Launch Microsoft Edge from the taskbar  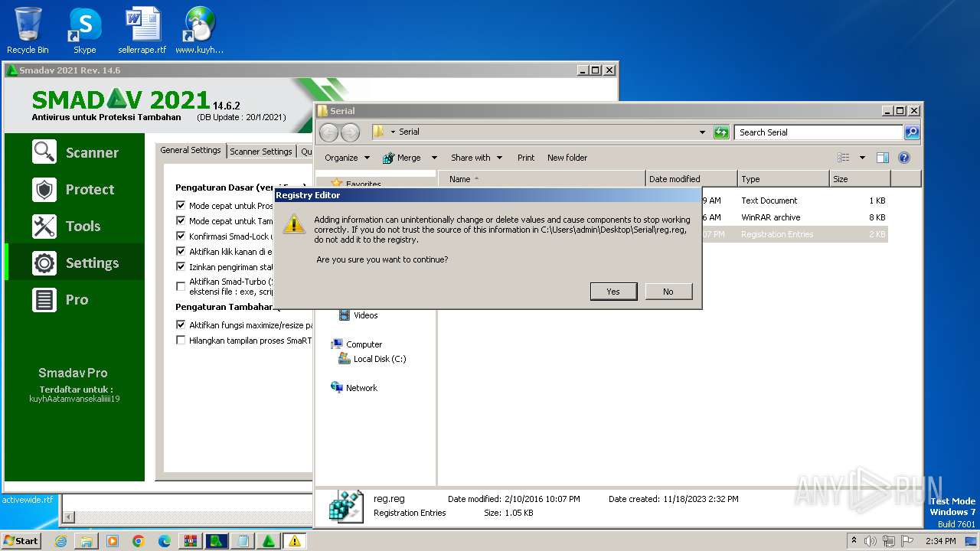(x=165, y=541)
